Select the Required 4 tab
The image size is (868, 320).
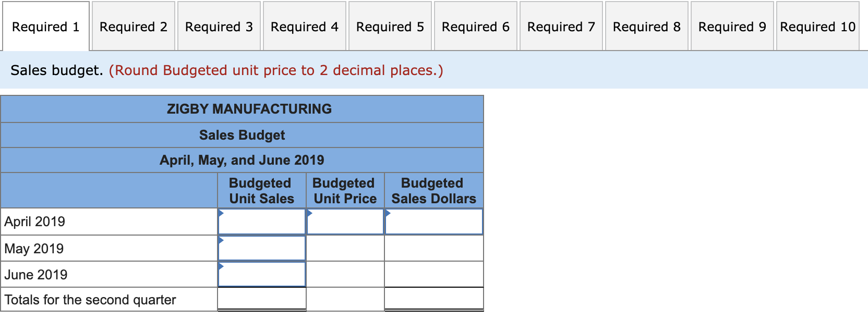click(305, 26)
